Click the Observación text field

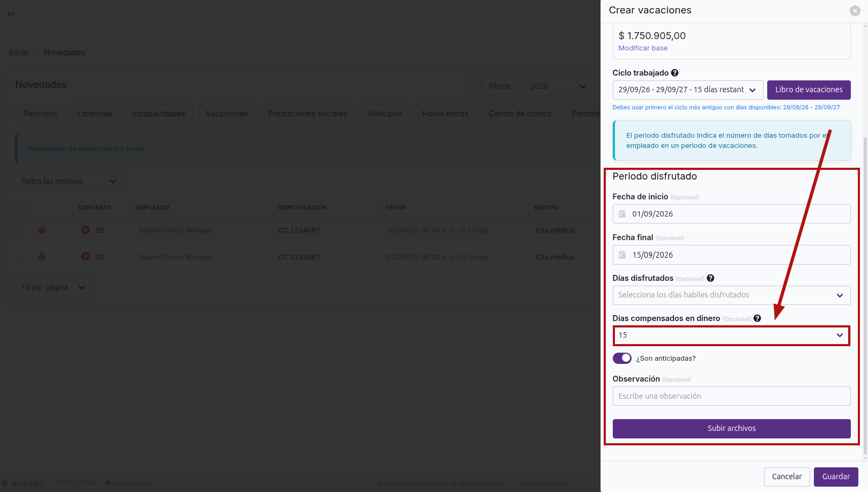[731, 396]
